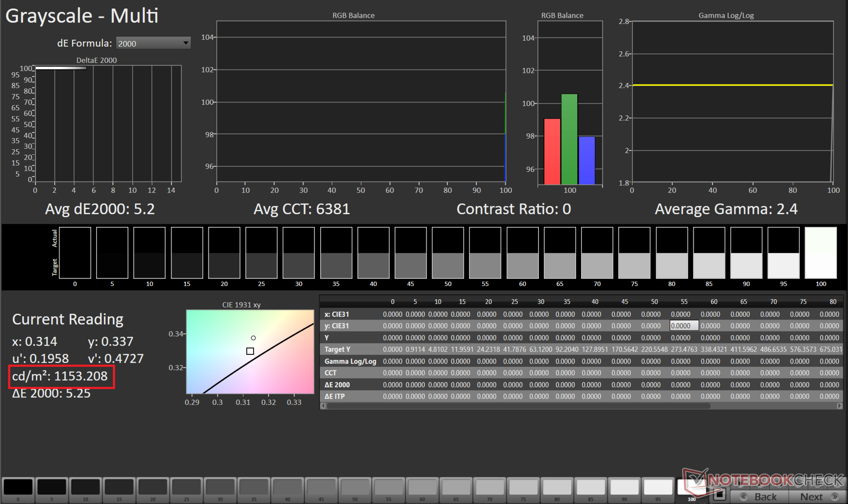Image resolution: width=848 pixels, height=504 pixels.
Task: Click the green bar in RGB Balance chart
Action: pos(569,139)
